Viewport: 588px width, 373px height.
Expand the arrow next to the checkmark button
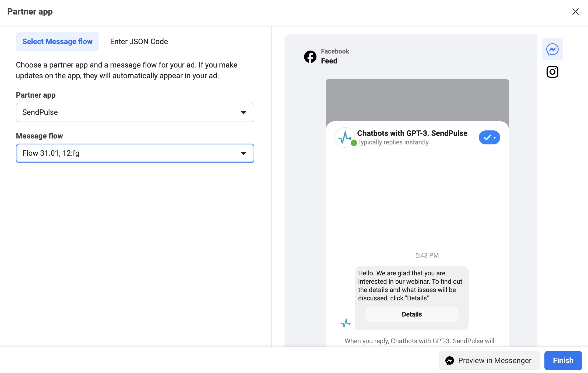[x=494, y=137]
